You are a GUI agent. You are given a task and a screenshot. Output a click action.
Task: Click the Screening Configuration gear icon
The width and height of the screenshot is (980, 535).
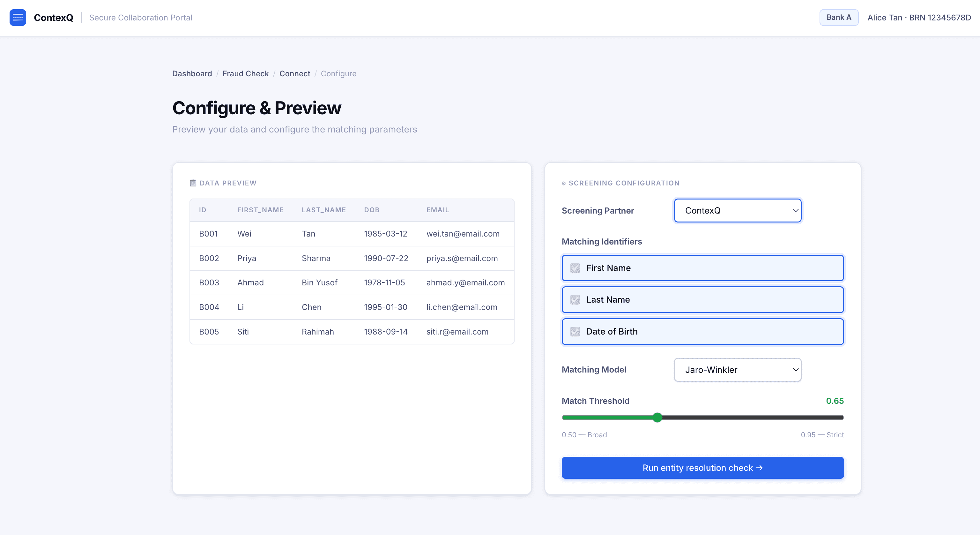click(564, 184)
